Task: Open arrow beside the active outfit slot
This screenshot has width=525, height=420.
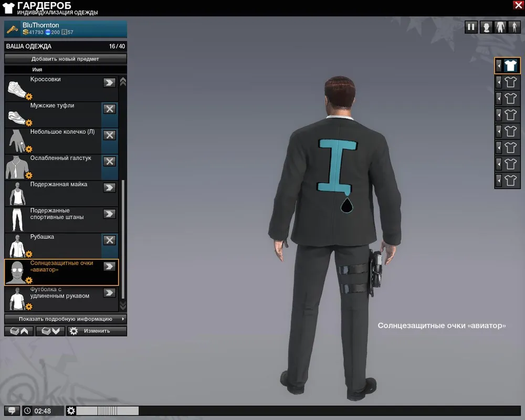Action: coord(499,66)
